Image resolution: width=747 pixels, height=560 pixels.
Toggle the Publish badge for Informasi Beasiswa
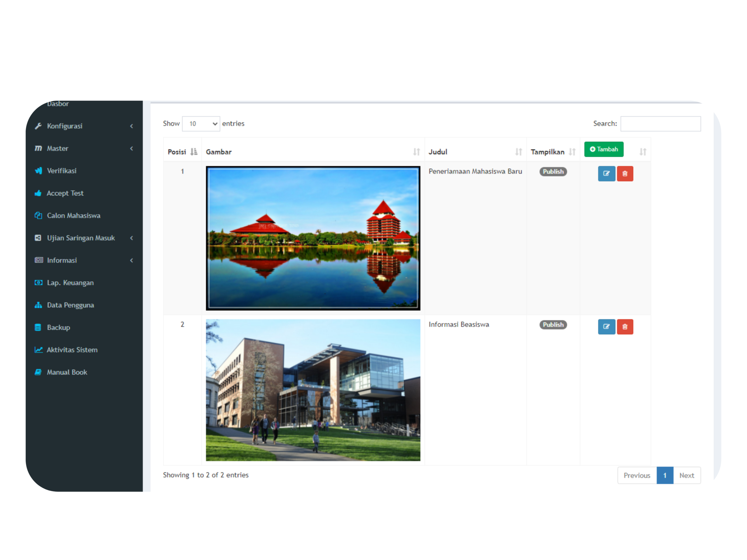(553, 324)
